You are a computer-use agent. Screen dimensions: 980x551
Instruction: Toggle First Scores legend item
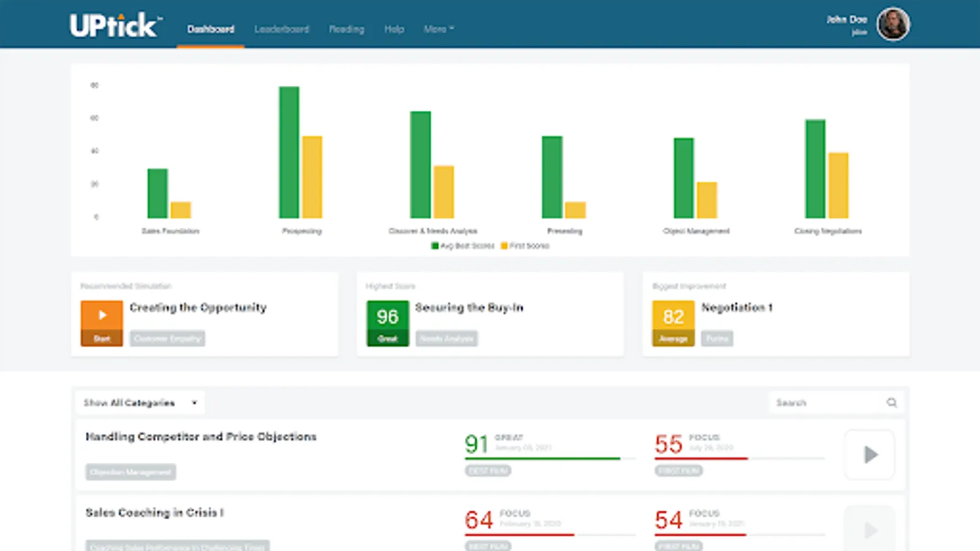(525, 246)
